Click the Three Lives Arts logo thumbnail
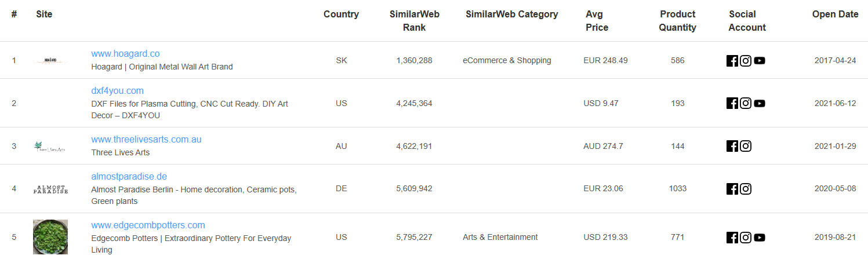The height and width of the screenshot is (259, 868). click(x=50, y=147)
